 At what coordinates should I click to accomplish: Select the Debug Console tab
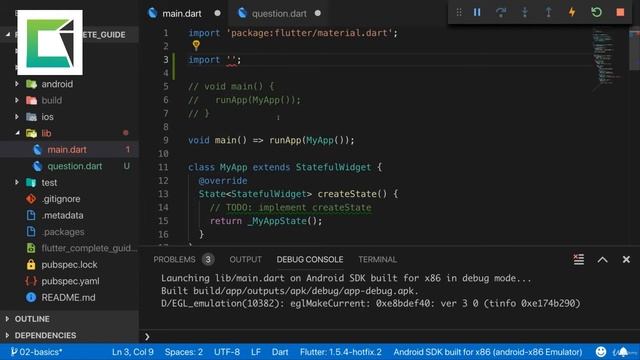(310, 260)
